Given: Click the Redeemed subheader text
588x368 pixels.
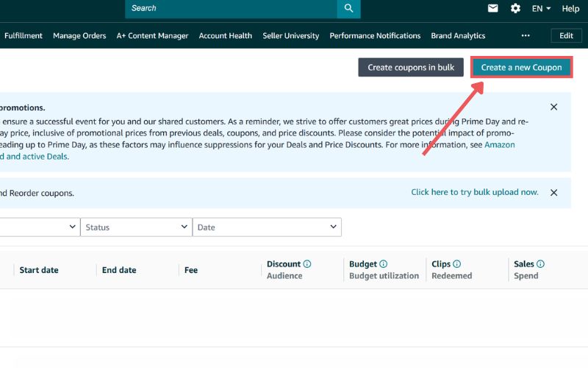Looking at the screenshot, I should tap(452, 275).
